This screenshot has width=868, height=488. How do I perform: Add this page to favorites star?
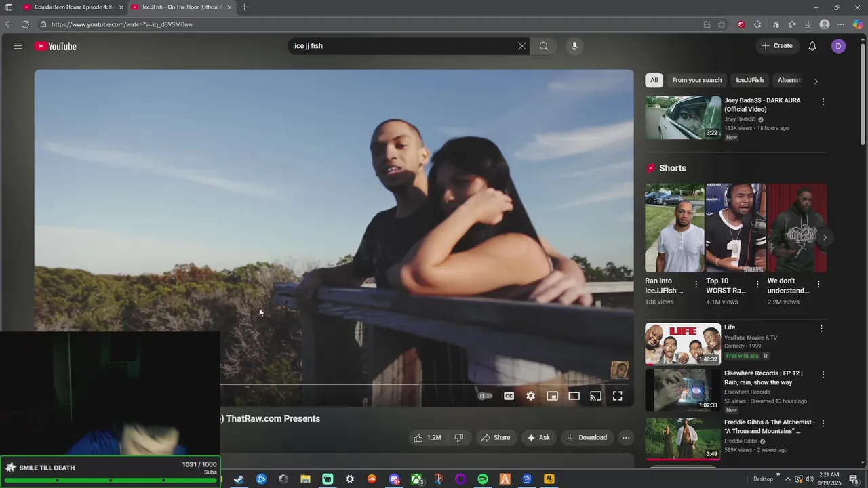click(722, 24)
